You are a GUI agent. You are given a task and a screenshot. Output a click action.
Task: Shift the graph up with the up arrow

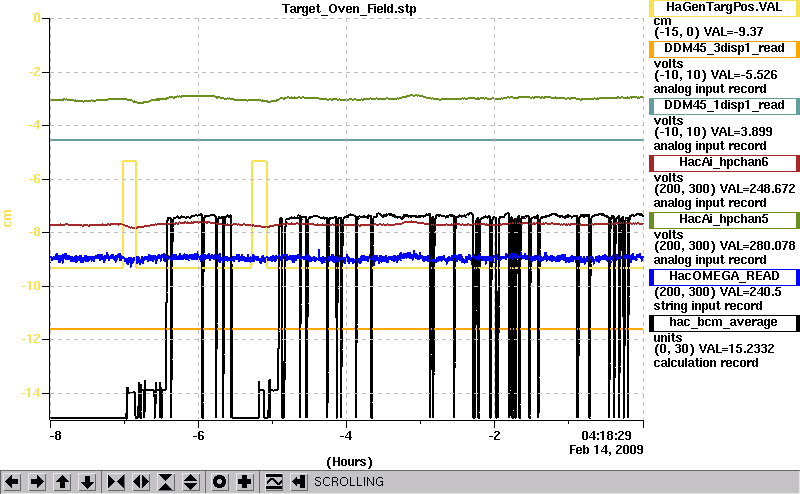point(62,482)
